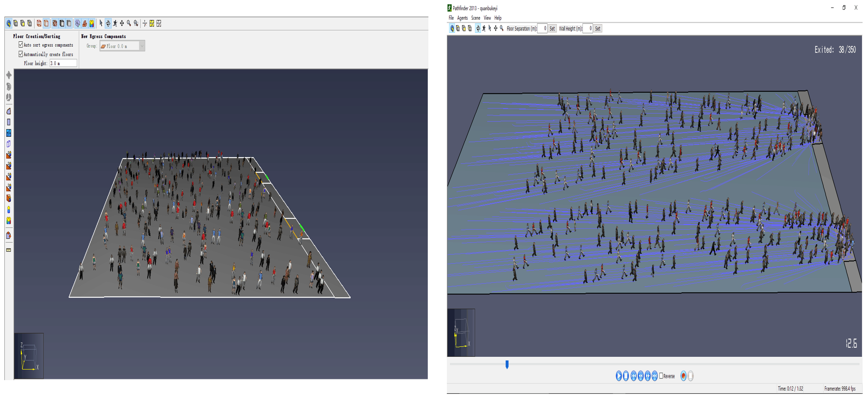Image resolution: width=868 pixels, height=398 pixels.
Task: Click the pan (four-arrow) tool in left toolbar
Action: (122, 23)
